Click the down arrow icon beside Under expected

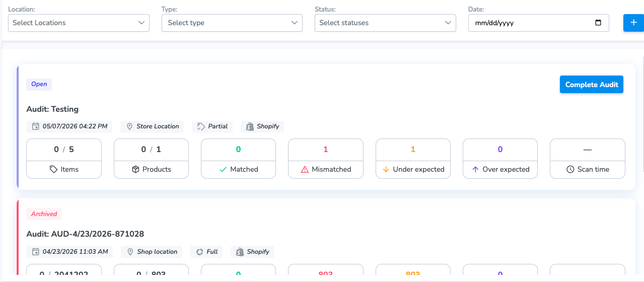(386, 170)
